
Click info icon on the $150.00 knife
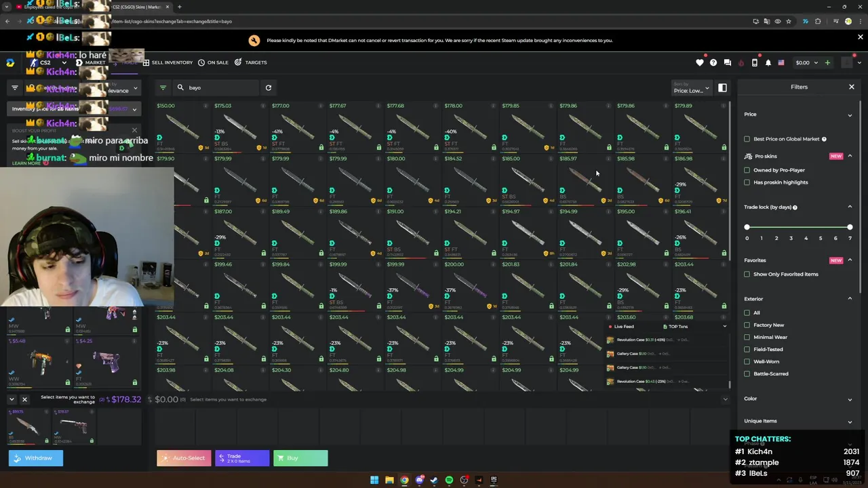[x=205, y=106]
